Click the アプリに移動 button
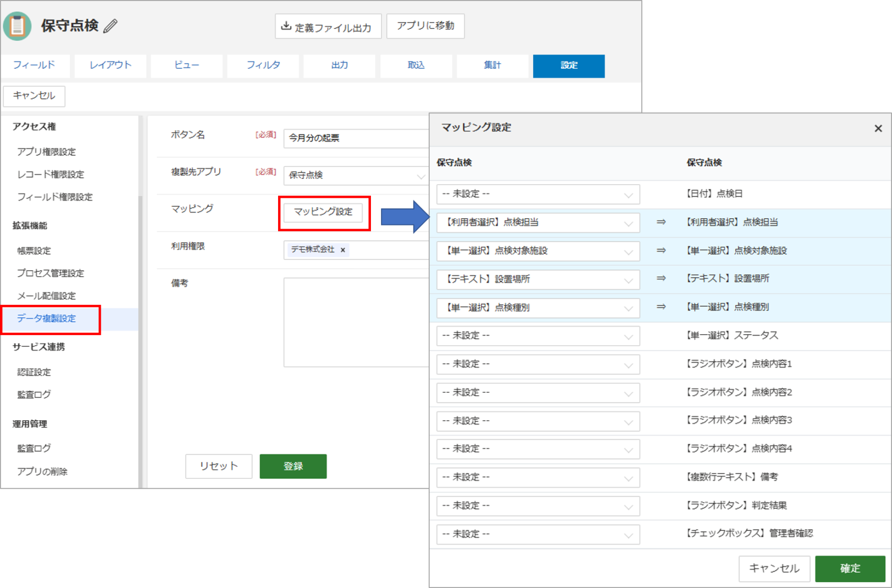 pyautogui.click(x=426, y=26)
